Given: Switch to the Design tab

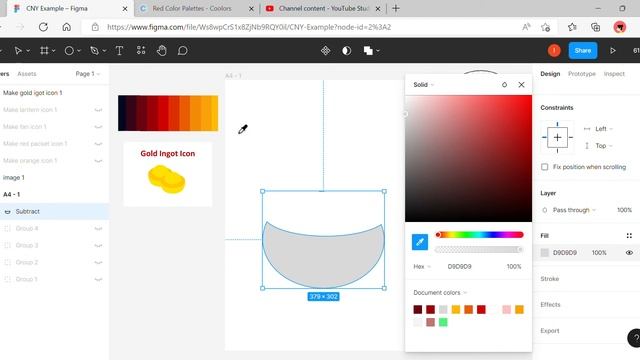Looking at the screenshot, I should click(x=550, y=74).
